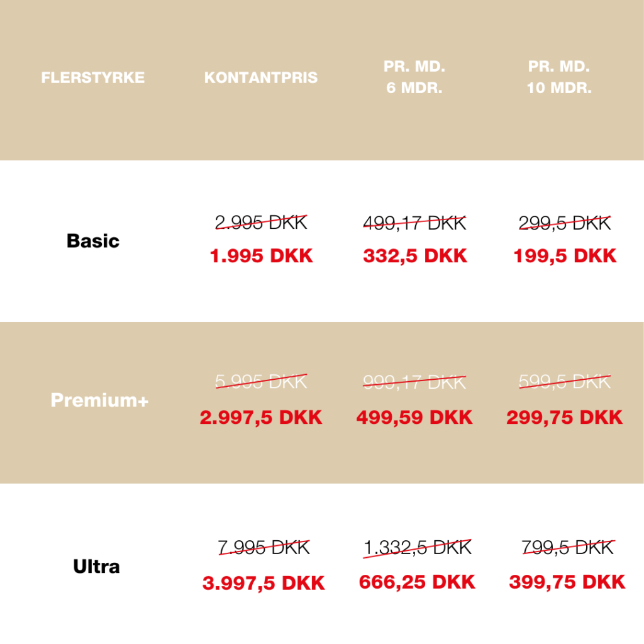The width and height of the screenshot is (644, 644).
Task: Click the 399,75 DKK monthly price
Action: click(x=567, y=582)
